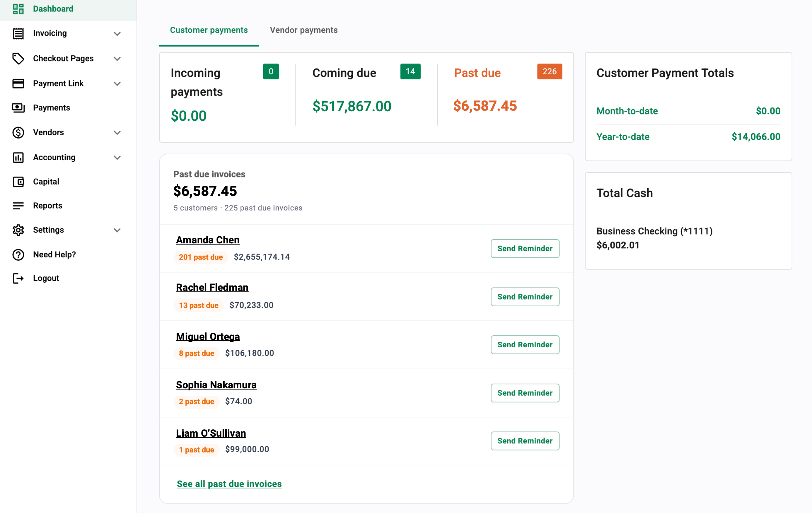Click the Need Help question-mark icon
This screenshot has height=514, width=812.
(x=18, y=255)
